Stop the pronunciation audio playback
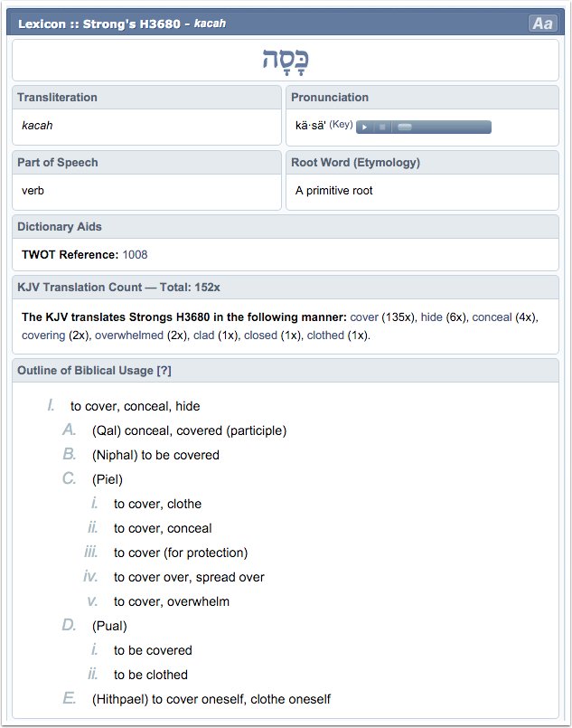 click(382, 127)
